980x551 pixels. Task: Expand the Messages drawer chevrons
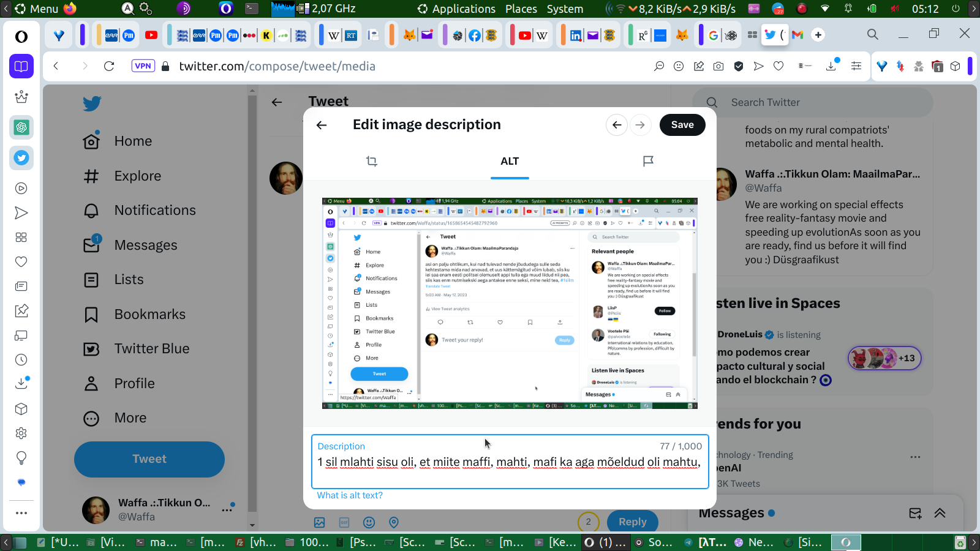pyautogui.click(x=940, y=513)
